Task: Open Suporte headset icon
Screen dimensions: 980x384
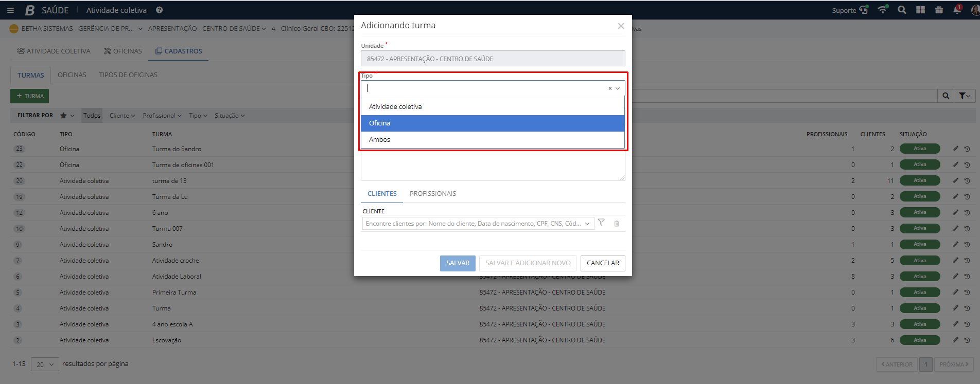Action: click(864, 10)
